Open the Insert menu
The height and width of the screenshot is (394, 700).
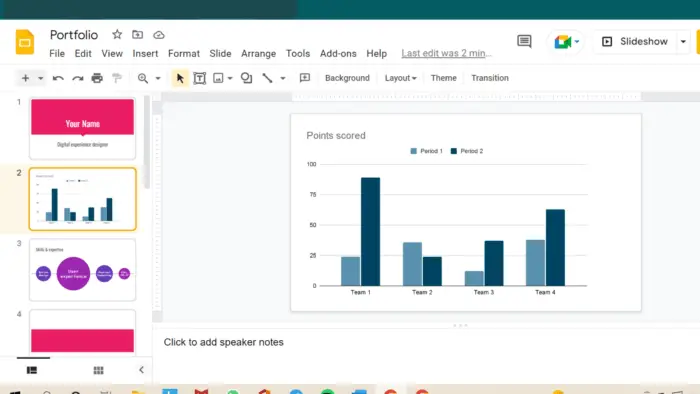click(145, 54)
